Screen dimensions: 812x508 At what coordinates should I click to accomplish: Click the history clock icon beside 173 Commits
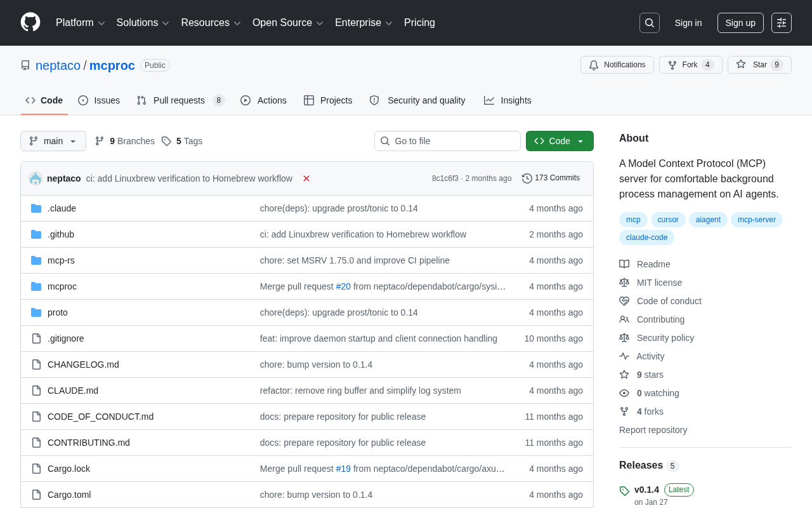[x=527, y=178]
